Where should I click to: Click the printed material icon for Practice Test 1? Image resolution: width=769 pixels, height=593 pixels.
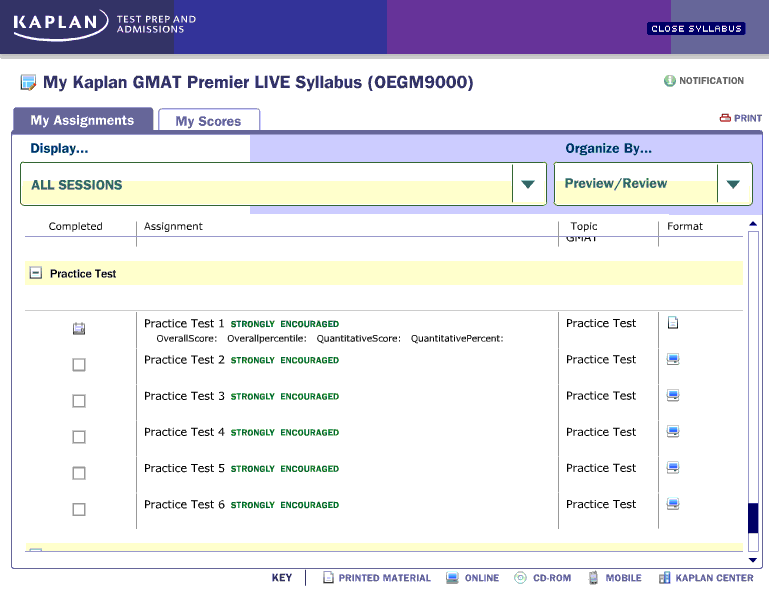pyautogui.click(x=673, y=323)
